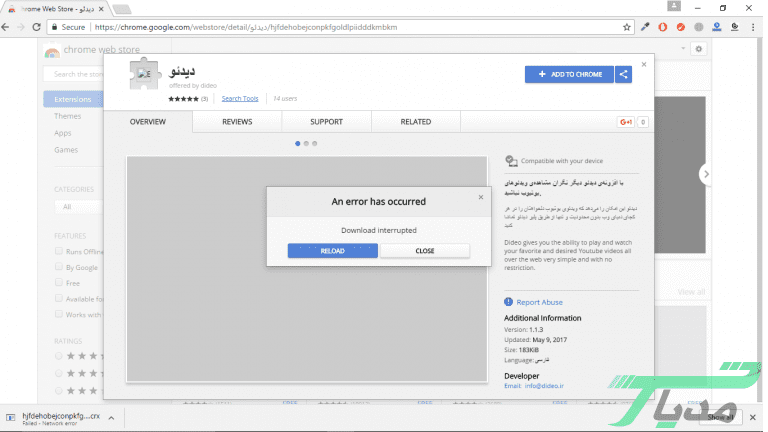Viewport: 768px width, 432px height.
Task: Select Themes in the sidebar
Action: [x=68, y=116]
